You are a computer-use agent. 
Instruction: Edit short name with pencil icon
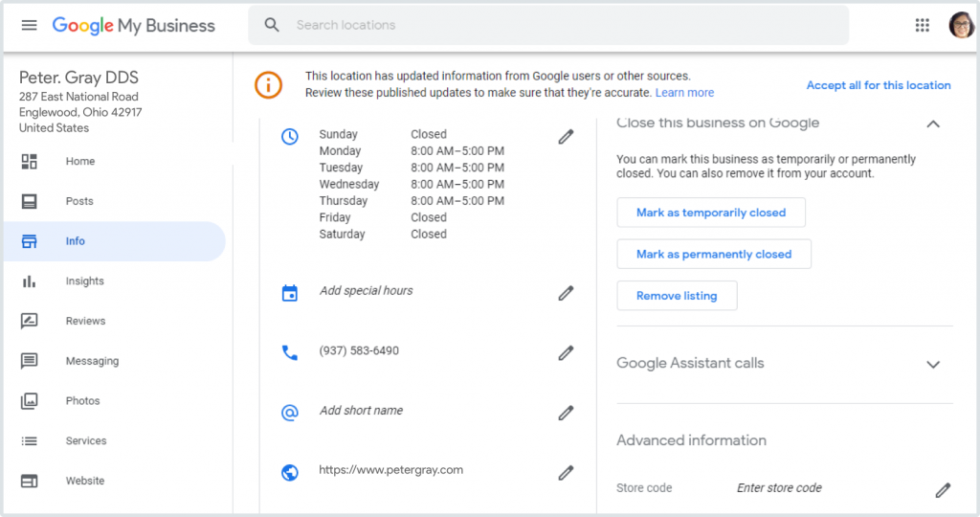[566, 413]
